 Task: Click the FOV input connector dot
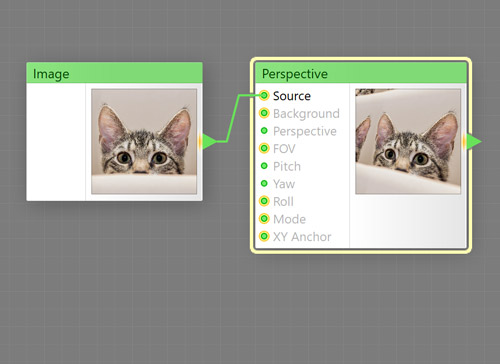coord(264,148)
